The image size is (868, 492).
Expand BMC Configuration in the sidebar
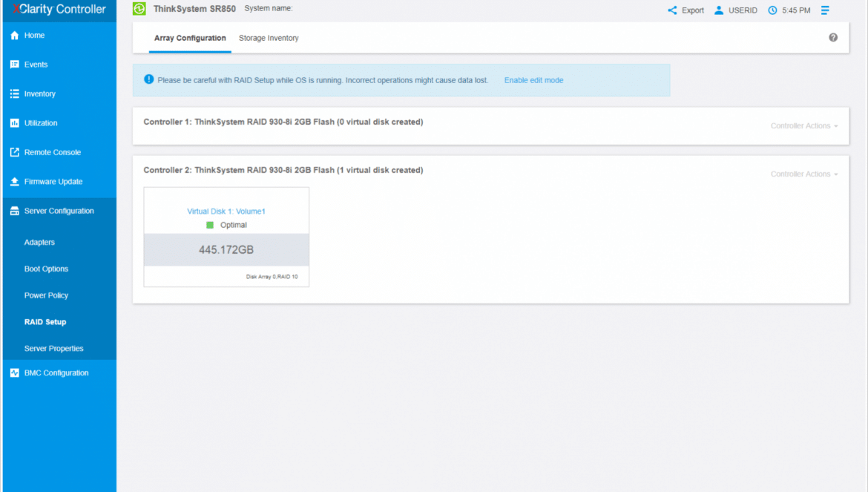click(x=56, y=373)
